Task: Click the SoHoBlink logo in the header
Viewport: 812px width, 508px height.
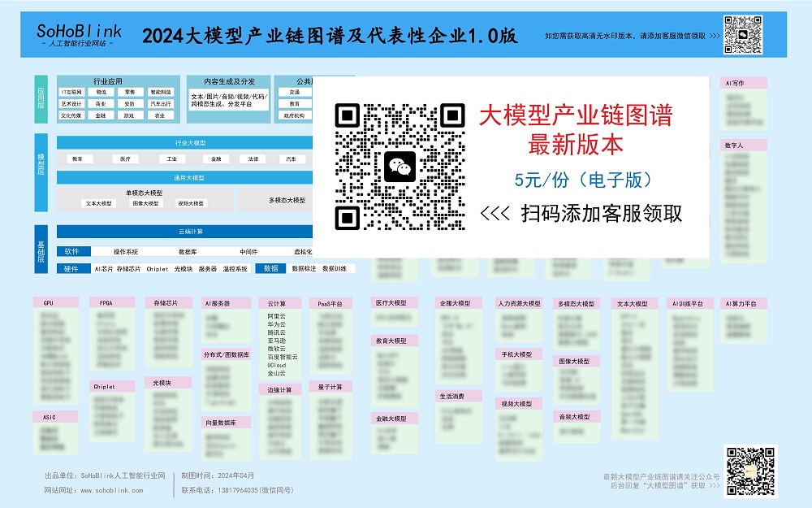Action: [x=80, y=35]
